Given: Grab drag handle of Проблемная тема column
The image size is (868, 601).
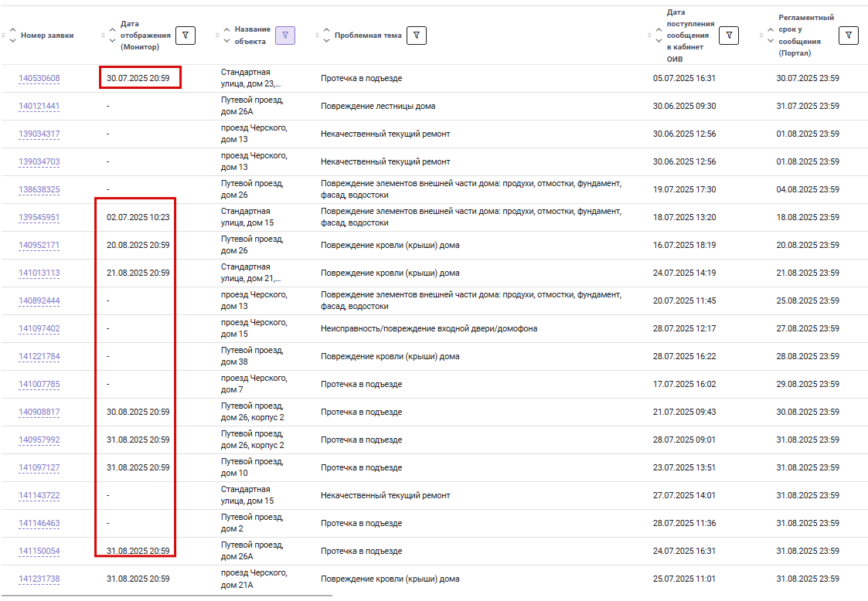Looking at the screenshot, I should pyautogui.click(x=317, y=36).
